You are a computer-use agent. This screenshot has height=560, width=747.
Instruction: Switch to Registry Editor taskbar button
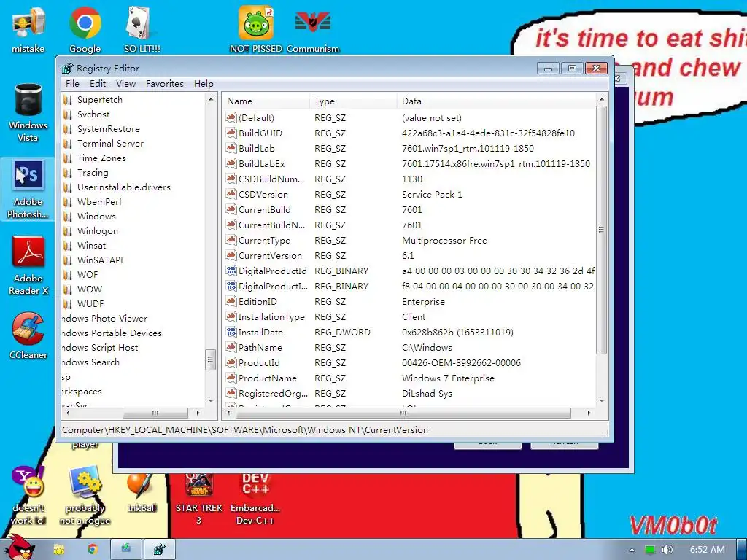coord(160,550)
